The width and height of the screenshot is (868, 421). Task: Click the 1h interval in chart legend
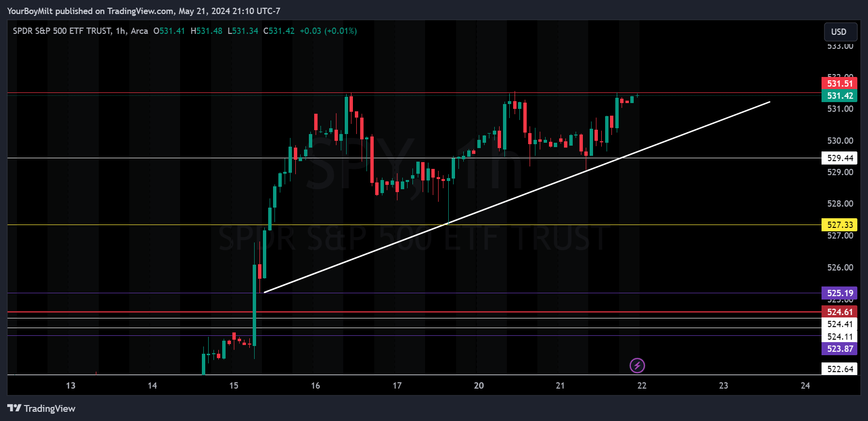click(121, 31)
